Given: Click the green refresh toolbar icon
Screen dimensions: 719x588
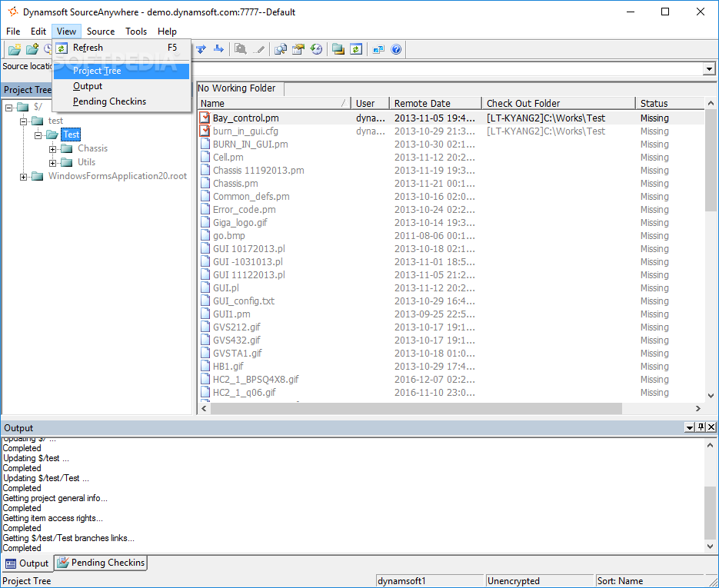Looking at the screenshot, I should pos(356,49).
